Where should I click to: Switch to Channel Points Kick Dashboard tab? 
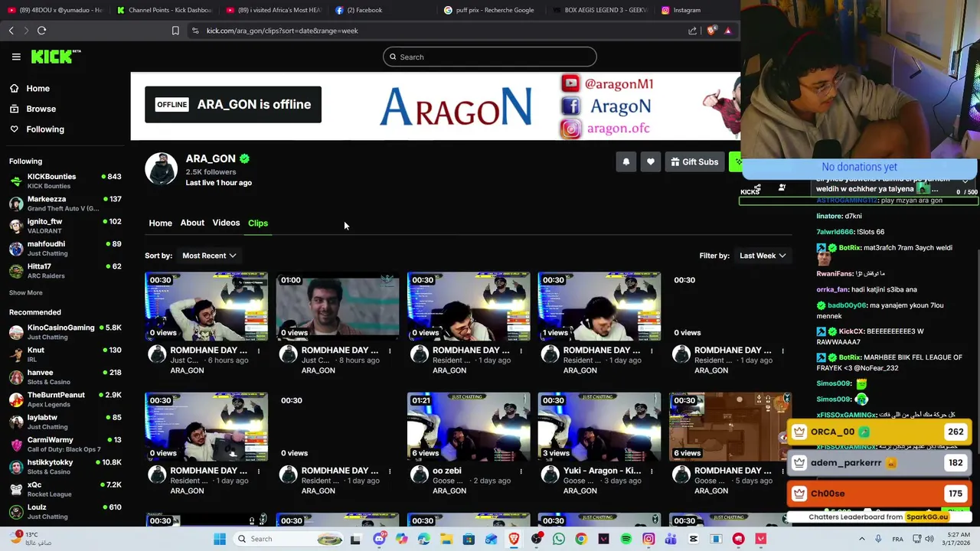pyautogui.click(x=164, y=10)
